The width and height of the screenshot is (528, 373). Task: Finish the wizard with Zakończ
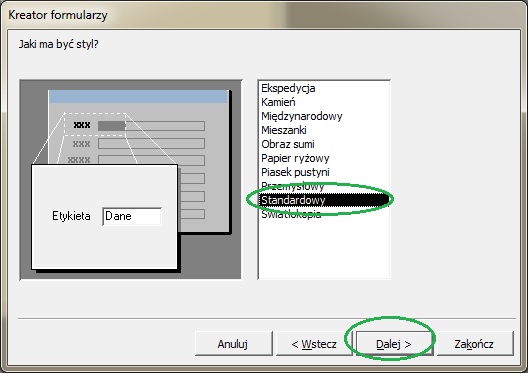(475, 344)
